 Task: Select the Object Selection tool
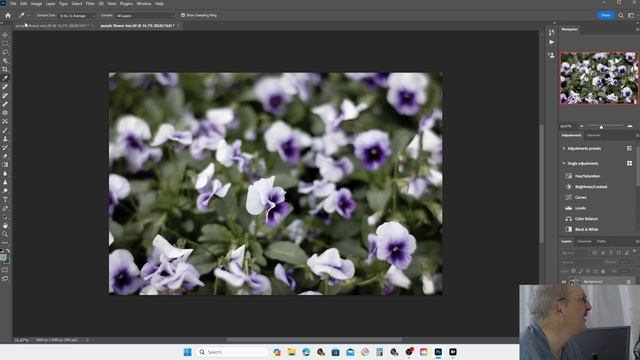[5, 61]
